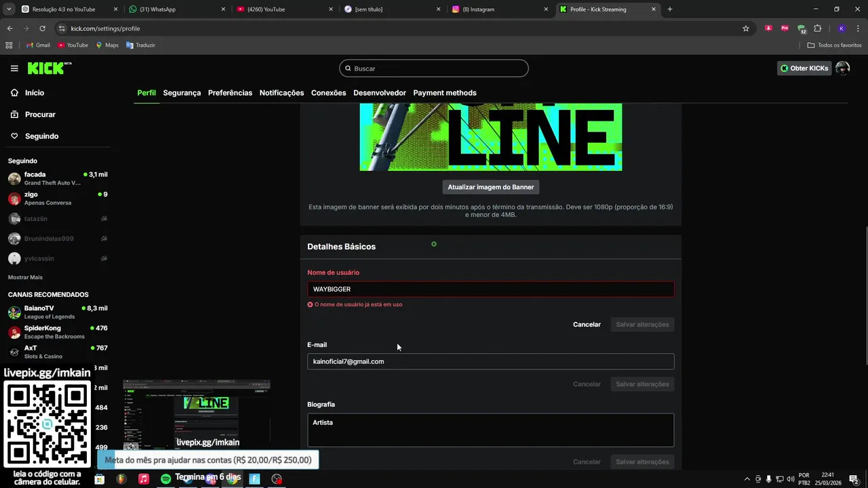Click Cancelar under the E-mail field
Viewport: 868px width, 488px height.
(587, 384)
